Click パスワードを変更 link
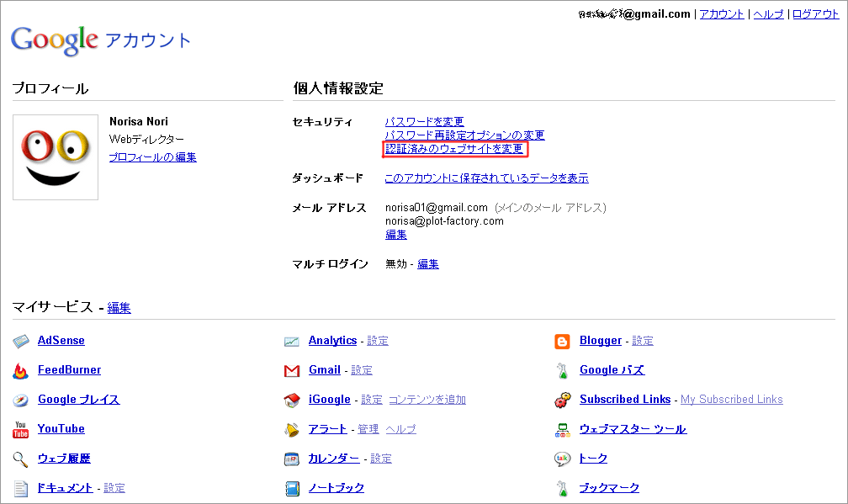This screenshot has width=848, height=504. tap(425, 122)
